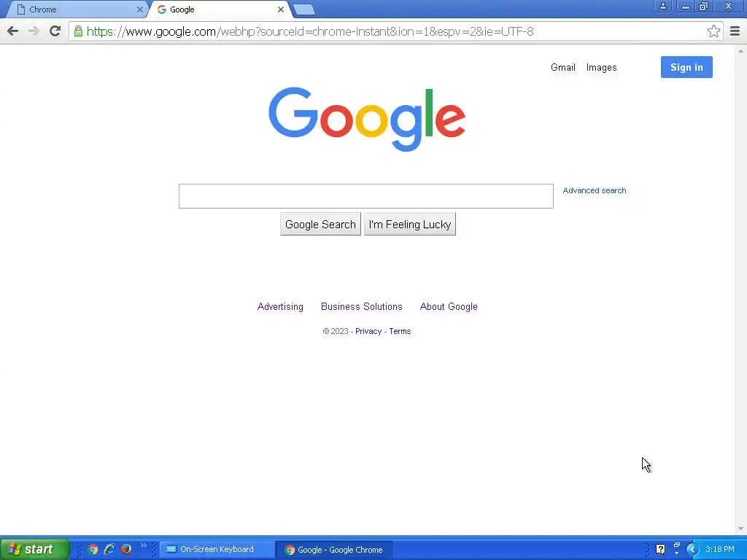The height and width of the screenshot is (560, 747).
Task: Open Gmail link
Action: coord(562,68)
